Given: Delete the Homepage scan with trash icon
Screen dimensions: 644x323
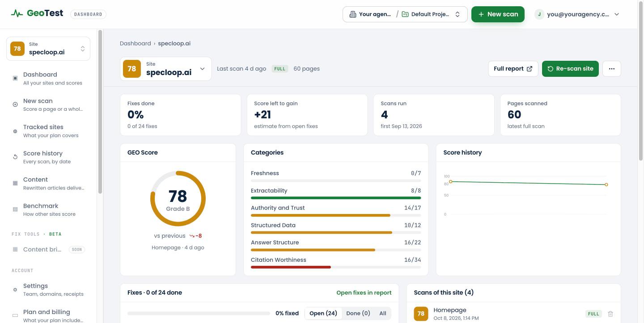Looking at the screenshot, I should pos(610,314).
